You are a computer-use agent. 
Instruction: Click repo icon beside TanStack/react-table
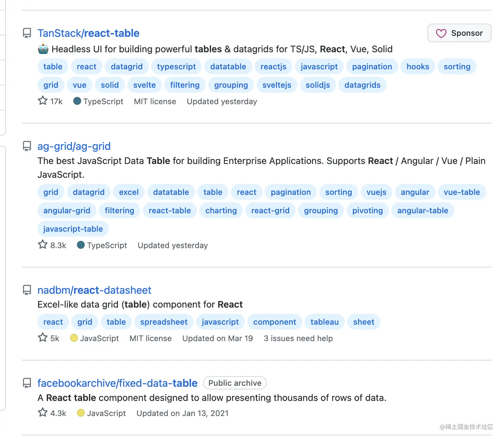(x=27, y=33)
